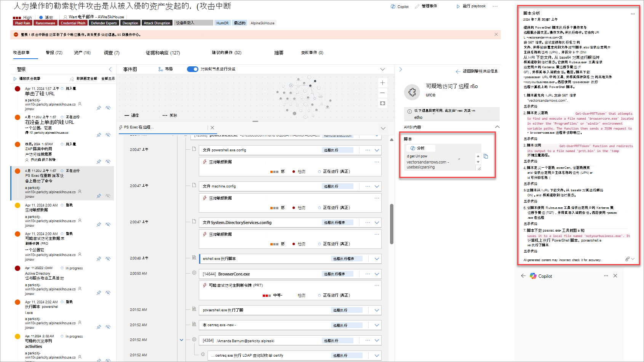The height and width of the screenshot is (362, 644).
Task: Select the 摘要 tab
Action: (x=279, y=53)
